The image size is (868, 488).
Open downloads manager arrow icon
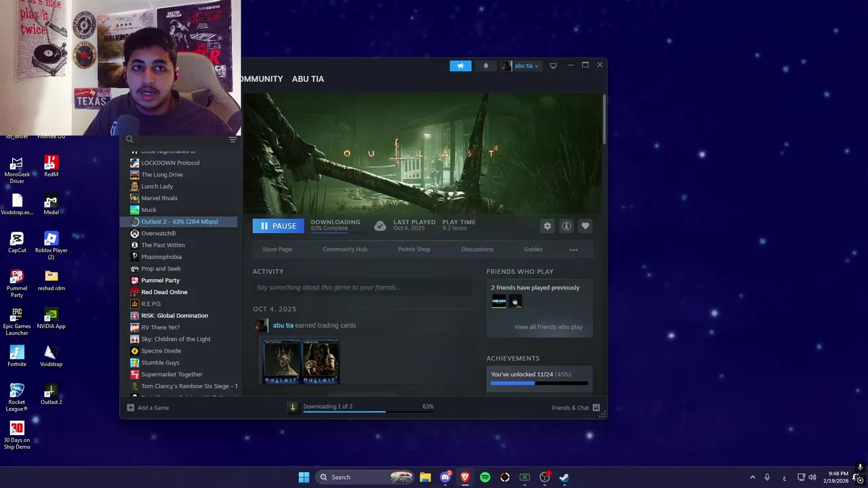[x=292, y=407]
